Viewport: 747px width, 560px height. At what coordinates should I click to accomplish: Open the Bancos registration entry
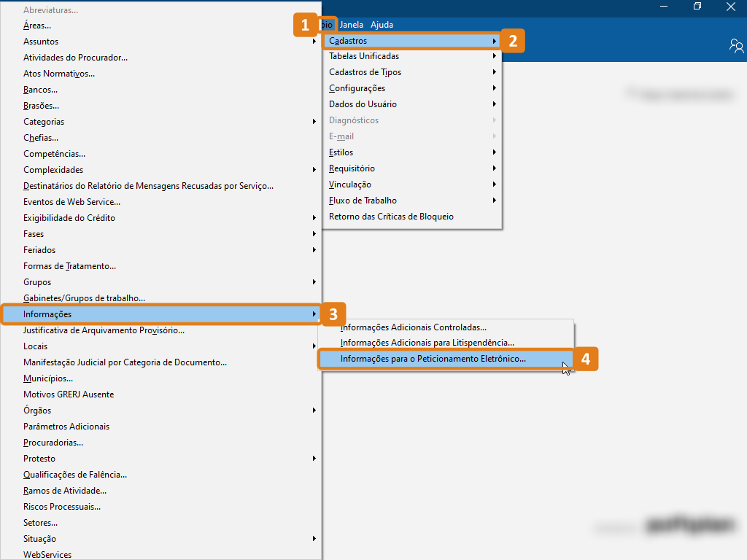coord(40,90)
